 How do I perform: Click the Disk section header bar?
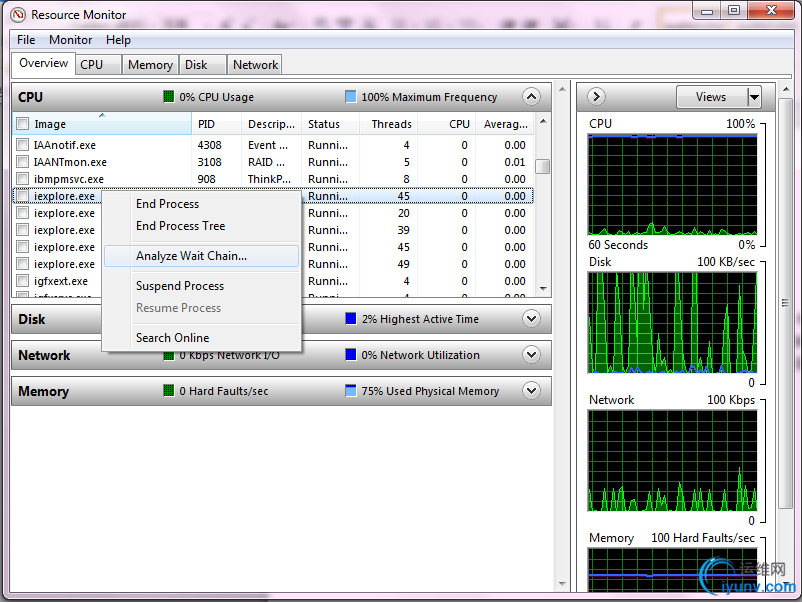coord(281,319)
